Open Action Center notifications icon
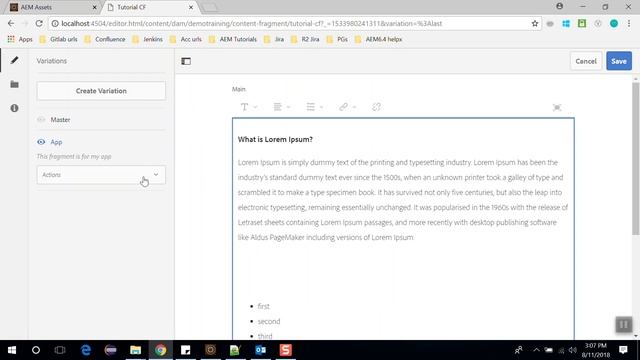 coord(623,350)
